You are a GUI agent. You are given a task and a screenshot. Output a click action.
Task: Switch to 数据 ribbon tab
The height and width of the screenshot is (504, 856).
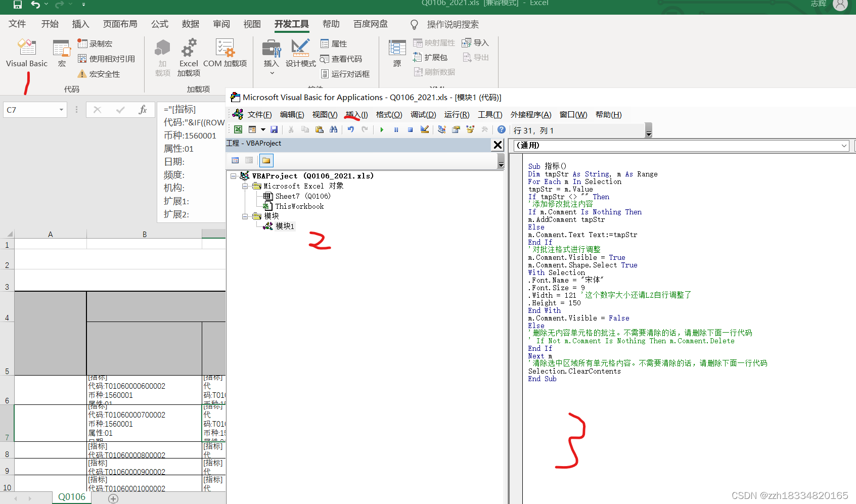tap(191, 24)
